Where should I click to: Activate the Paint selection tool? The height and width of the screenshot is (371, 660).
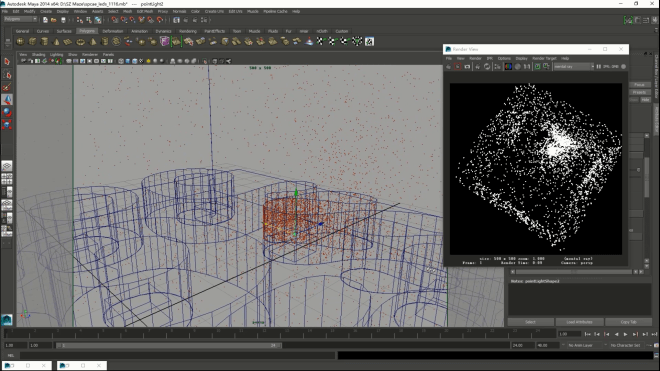click(7, 87)
